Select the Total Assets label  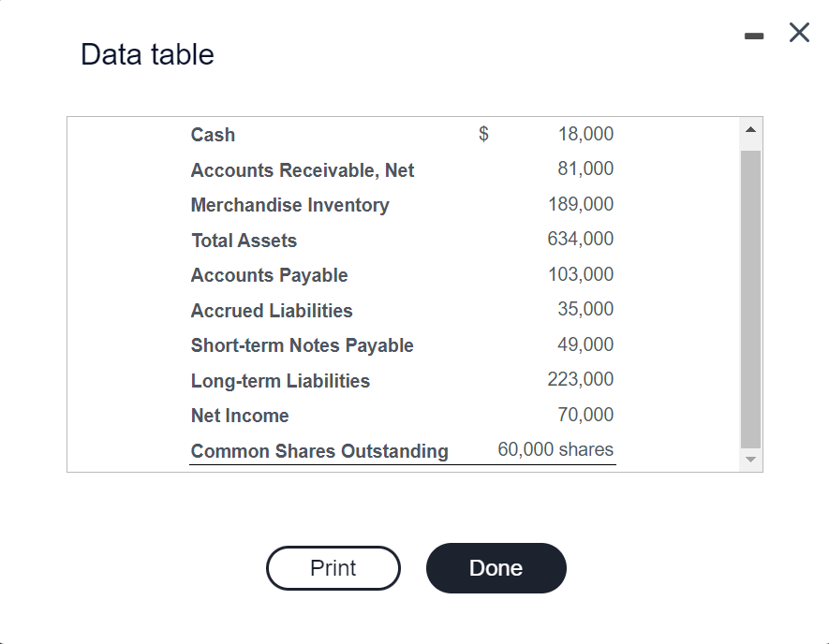[x=244, y=241]
